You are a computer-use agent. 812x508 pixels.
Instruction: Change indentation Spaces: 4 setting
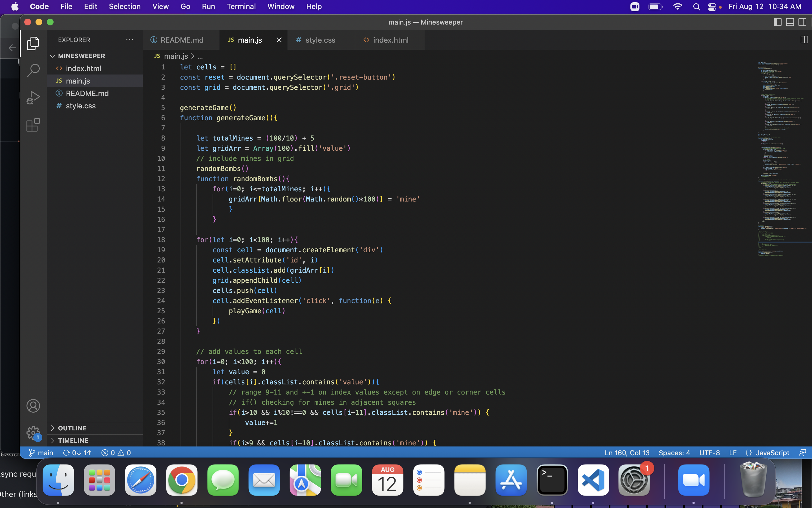pyautogui.click(x=674, y=453)
